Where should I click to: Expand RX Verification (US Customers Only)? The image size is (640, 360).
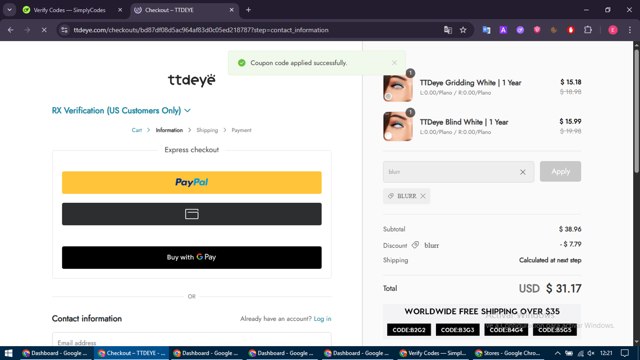121,111
